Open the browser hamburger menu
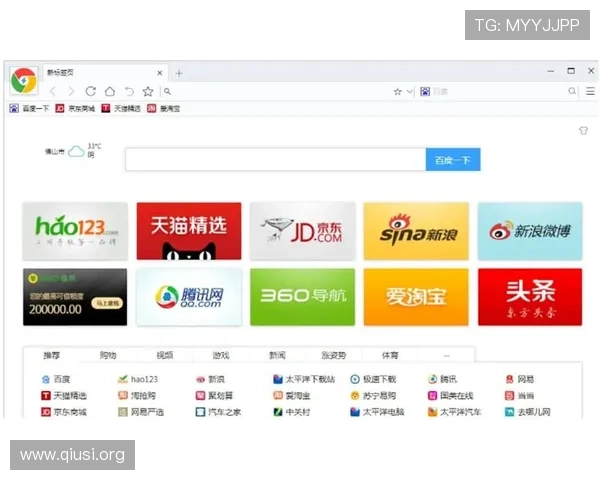The height and width of the screenshot is (480, 600). pos(590,91)
